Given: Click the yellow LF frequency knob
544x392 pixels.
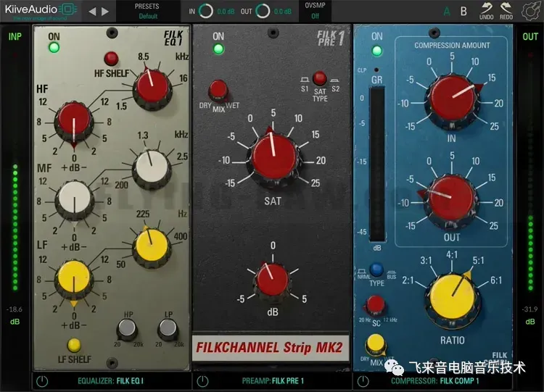Looking at the screenshot, I should pyautogui.click(x=152, y=246).
